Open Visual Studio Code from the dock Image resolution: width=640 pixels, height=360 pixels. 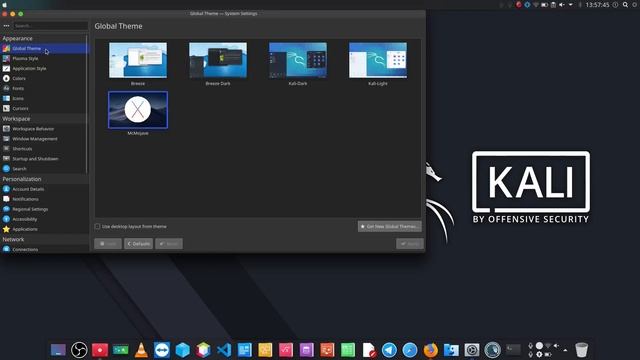[x=224, y=350]
